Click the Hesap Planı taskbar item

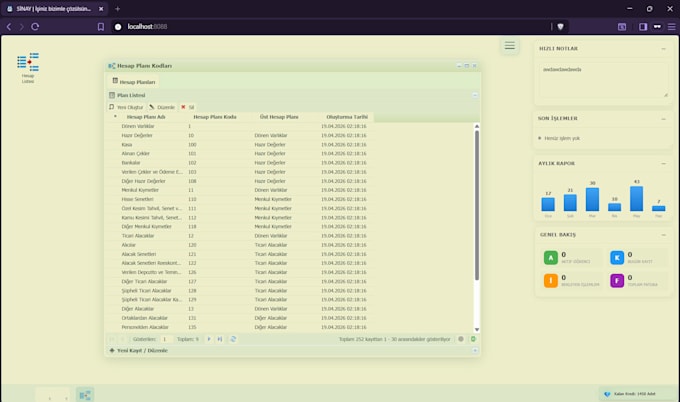85,395
